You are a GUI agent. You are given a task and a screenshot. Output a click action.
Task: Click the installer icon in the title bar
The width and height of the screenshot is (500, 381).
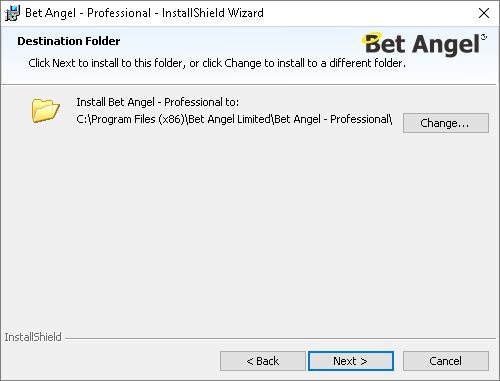(x=12, y=13)
